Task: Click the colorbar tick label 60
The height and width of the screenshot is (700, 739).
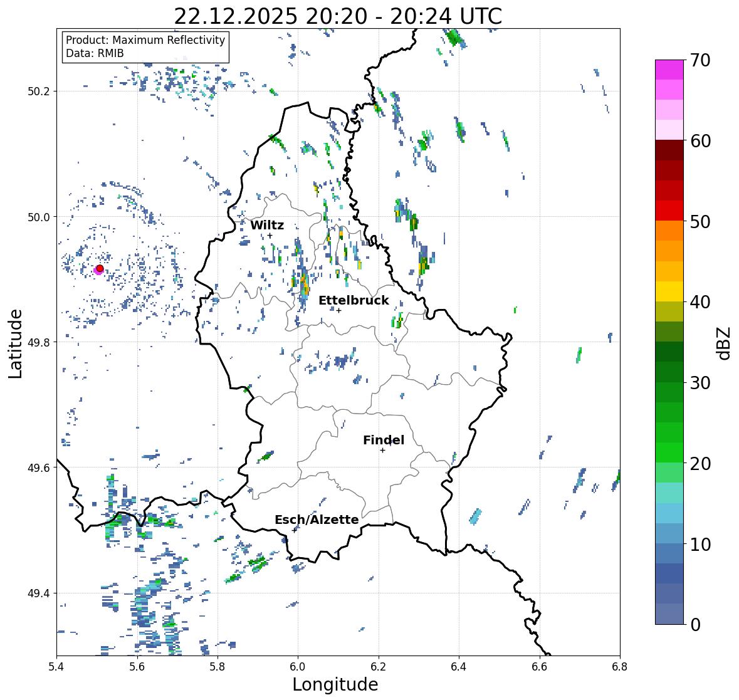Action: pos(700,141)
